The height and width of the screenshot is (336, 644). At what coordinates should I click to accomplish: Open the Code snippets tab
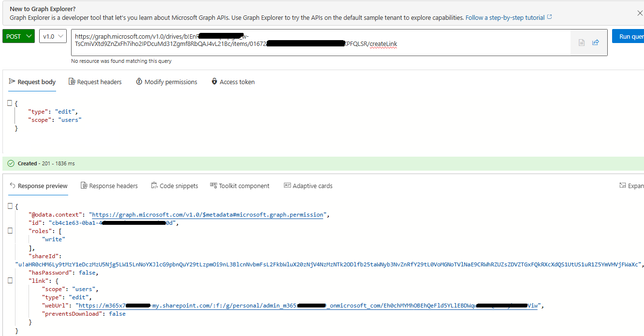tap(175, 186)
